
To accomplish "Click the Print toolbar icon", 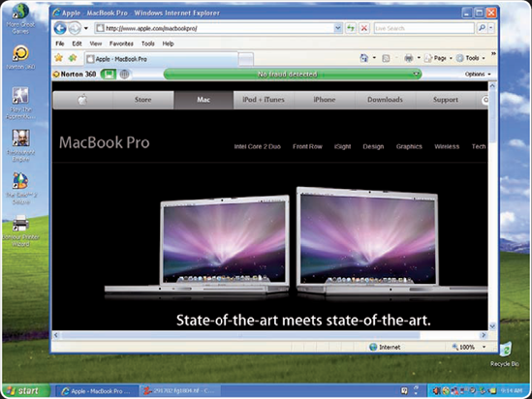I will (x=409, y=58).
